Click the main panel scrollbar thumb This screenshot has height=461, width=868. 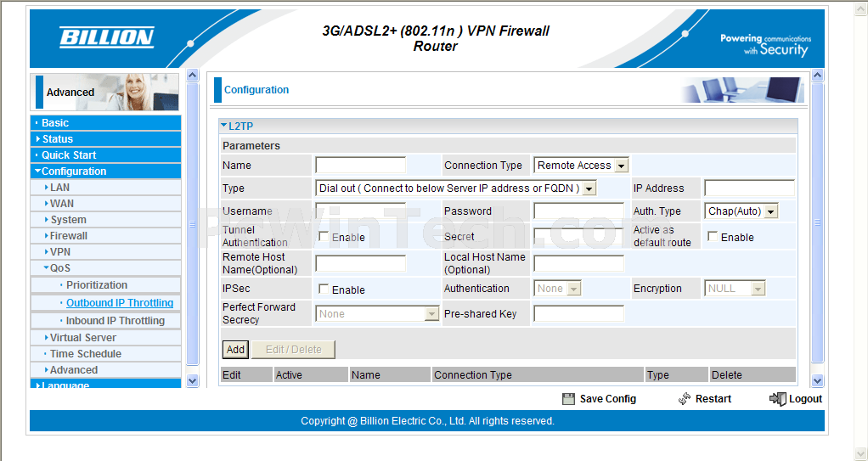pos(818,222)
